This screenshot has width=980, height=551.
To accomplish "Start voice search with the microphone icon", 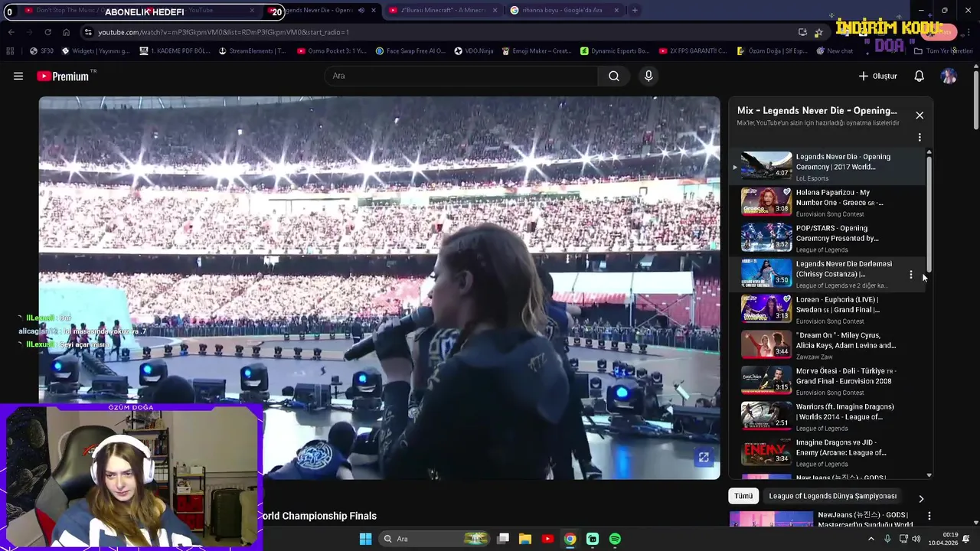I will click(x=648, y=76).
